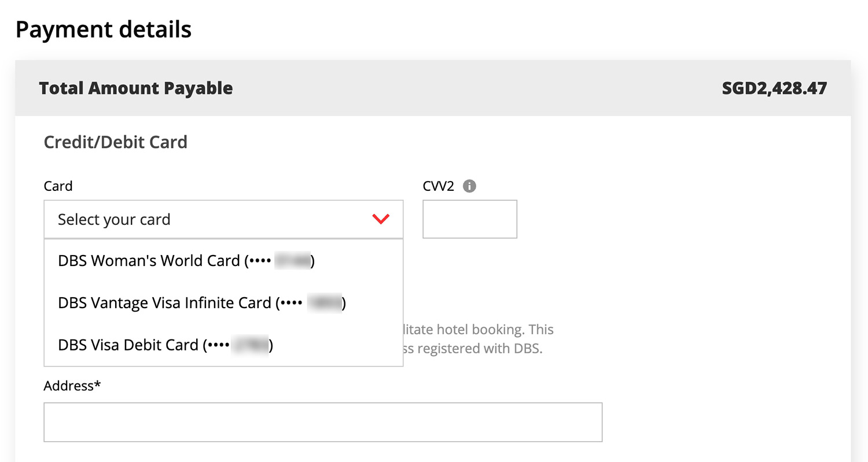Viewport: 868px width, 462px height.
Task: Click the Address* field label
Action: point(72,386)
